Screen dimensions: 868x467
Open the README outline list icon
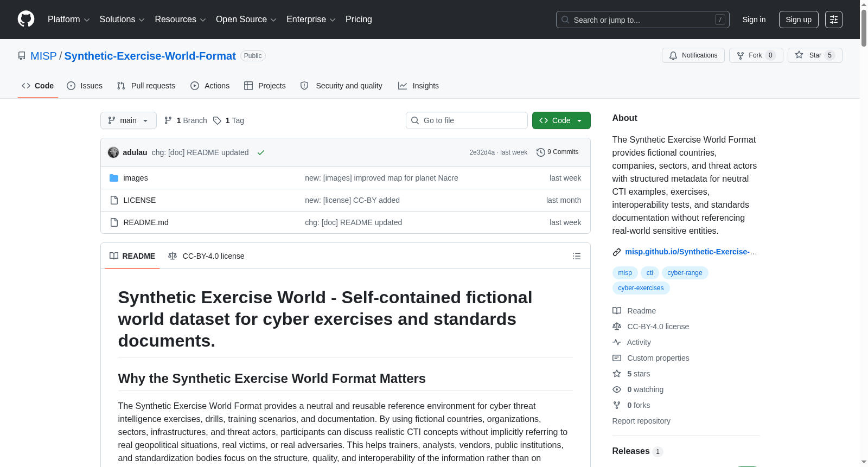(577, 256)
